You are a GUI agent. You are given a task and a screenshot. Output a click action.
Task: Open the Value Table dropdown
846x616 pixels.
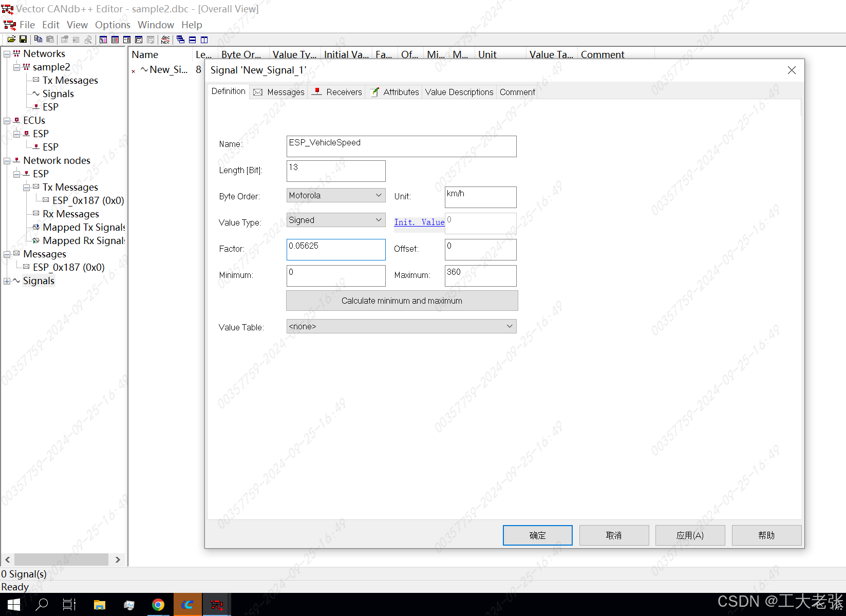(401, 326)
